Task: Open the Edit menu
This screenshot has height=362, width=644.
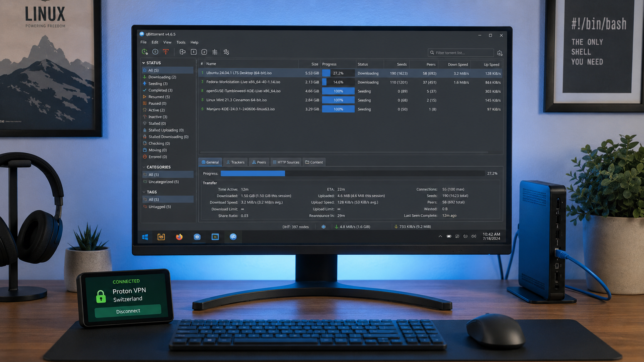Action: click(155, 42)
